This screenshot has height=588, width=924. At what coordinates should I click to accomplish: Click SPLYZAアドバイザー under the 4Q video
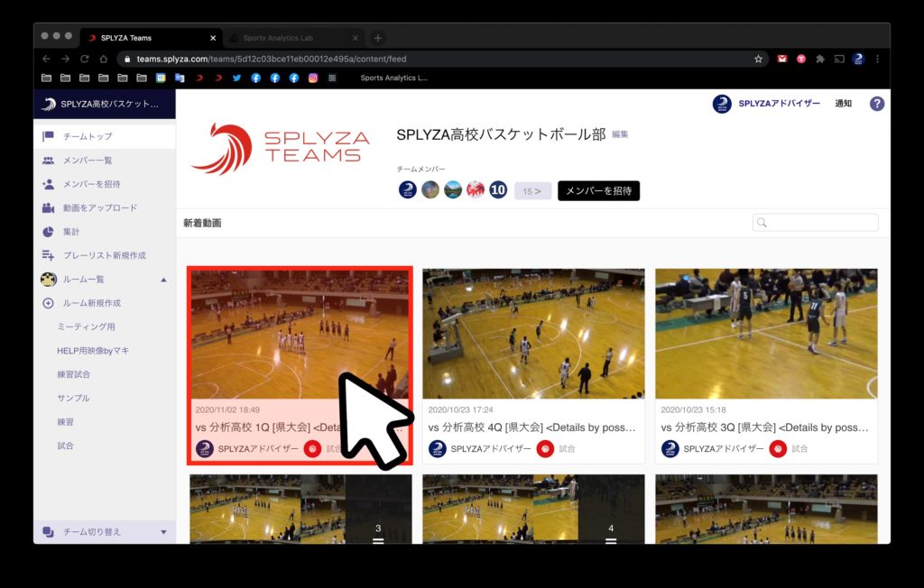coord(491,448)
